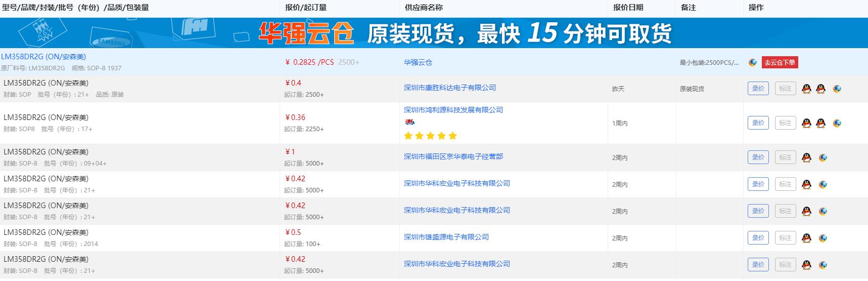The image size is (868, 281).
Task: Click 原装现货 remark in 康胜科达 row
Action: [x=692, y=89]
